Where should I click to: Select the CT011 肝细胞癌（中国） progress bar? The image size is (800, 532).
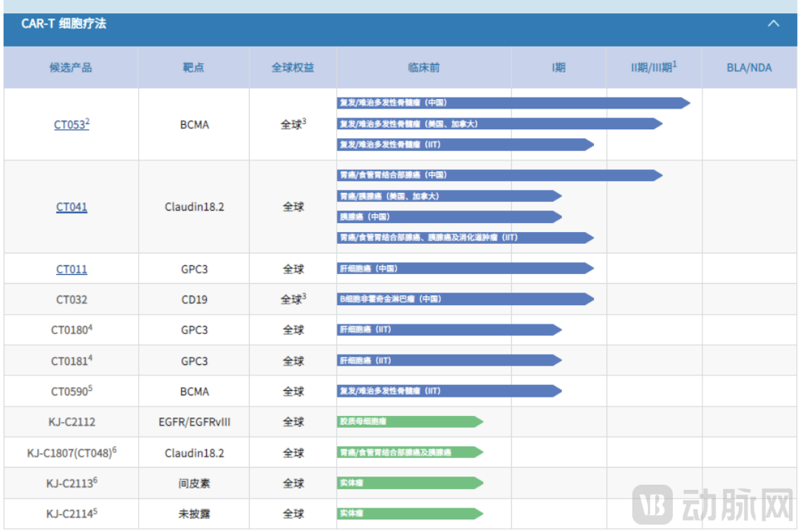click(x=465, y=269)
